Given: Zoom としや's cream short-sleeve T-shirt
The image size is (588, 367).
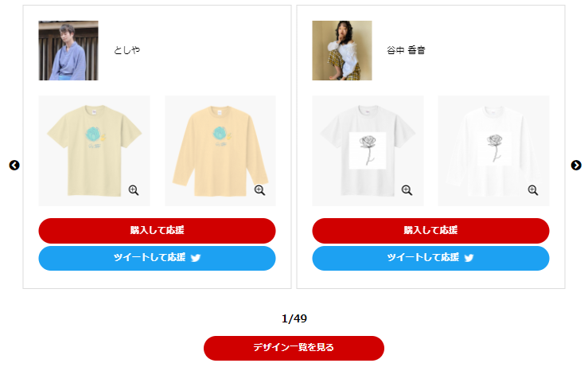Looking at the screenshot, I should (134, 190).
